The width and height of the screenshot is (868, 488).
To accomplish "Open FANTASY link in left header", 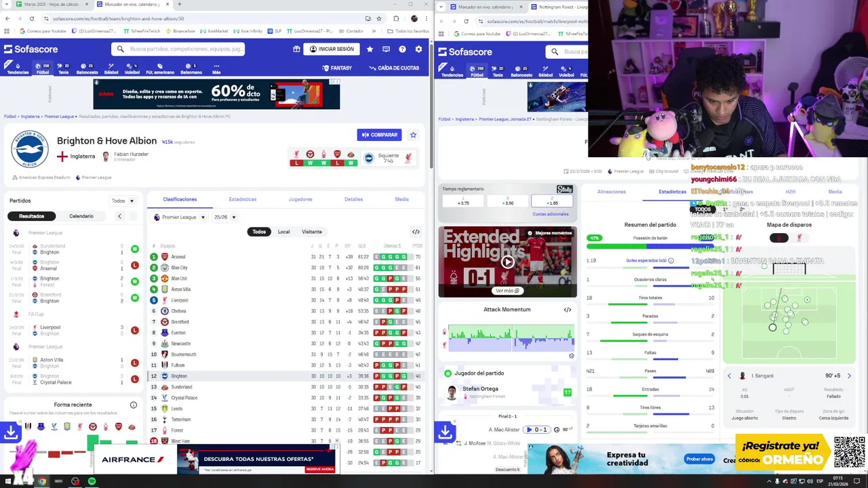I will click(x=336, y=68).
